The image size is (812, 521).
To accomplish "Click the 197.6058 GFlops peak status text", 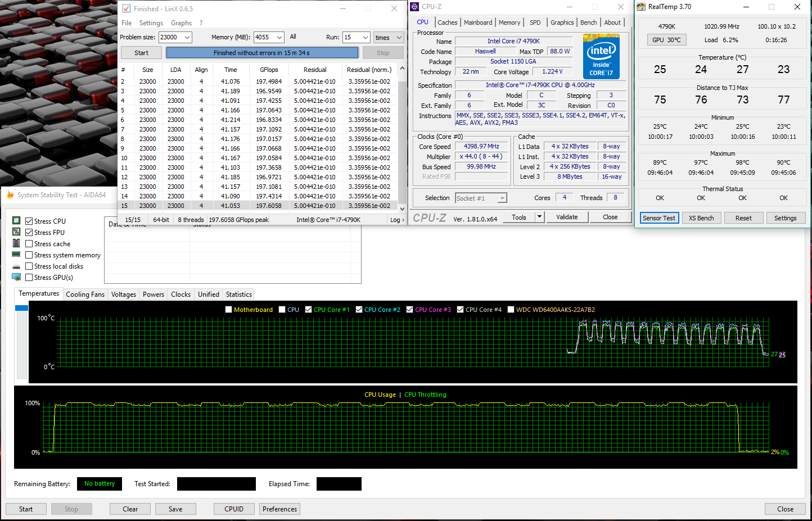I will pyautogui.click(x=238, y=220).
